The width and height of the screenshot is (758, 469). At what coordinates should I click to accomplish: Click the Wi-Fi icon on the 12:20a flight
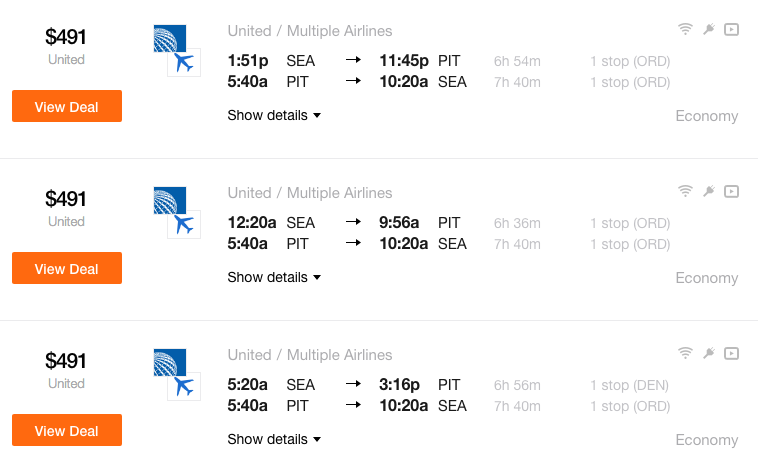click(685, 191)
